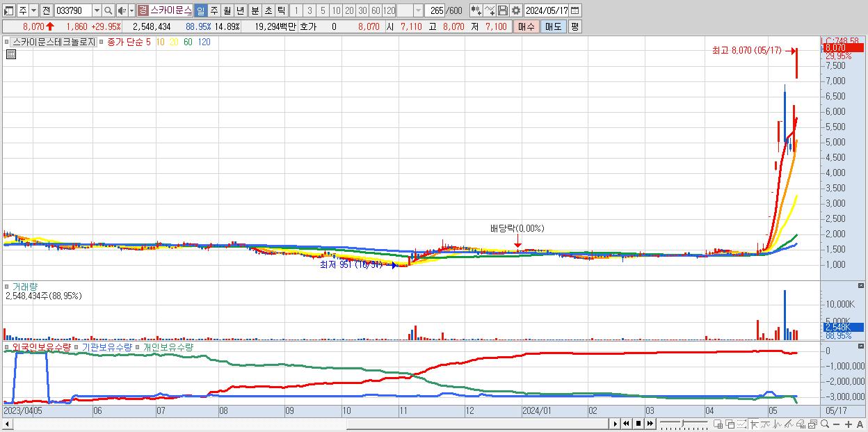This screenshot has height=432, width=868.
Task: Adjust the playback speed slider at bottom
Action: [684, 424]
